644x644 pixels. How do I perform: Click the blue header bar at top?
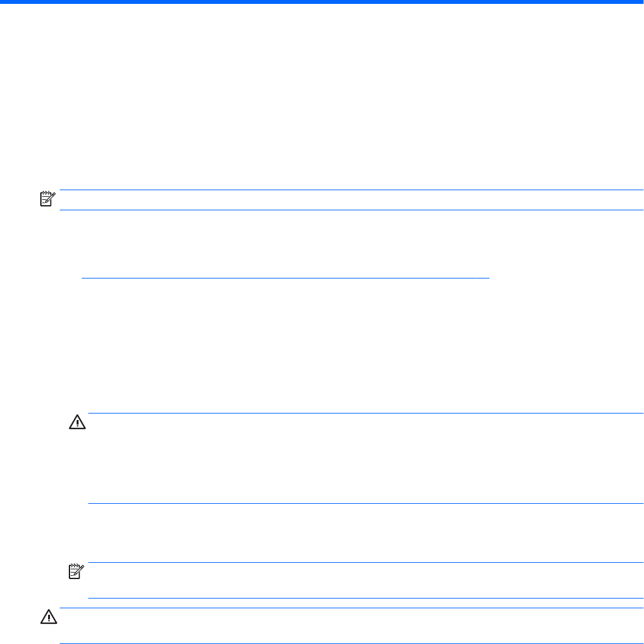coord(322,3)
